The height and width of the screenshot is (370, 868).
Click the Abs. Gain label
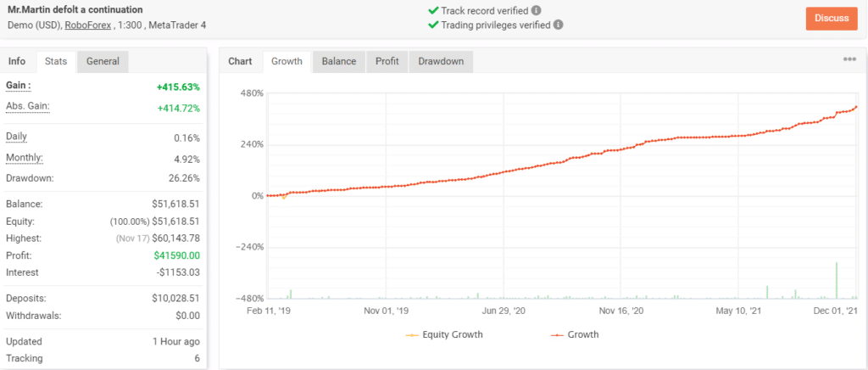[x=28, y=106]
